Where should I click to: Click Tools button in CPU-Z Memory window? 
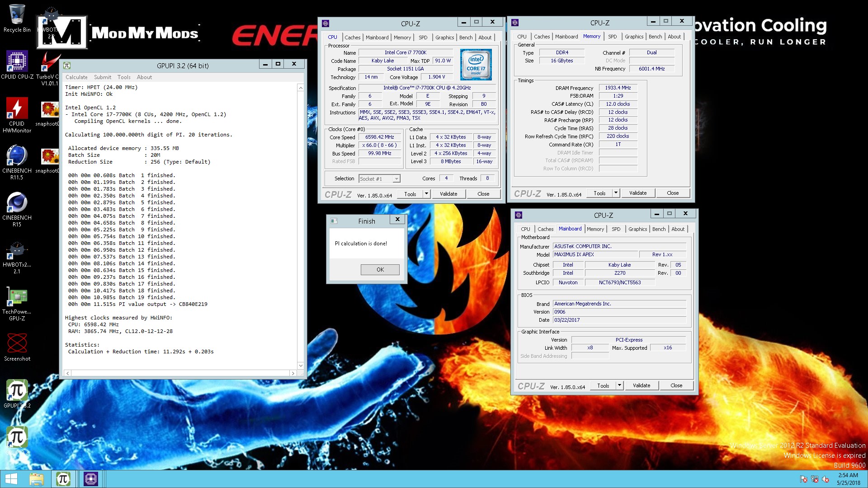click(599, 193)
